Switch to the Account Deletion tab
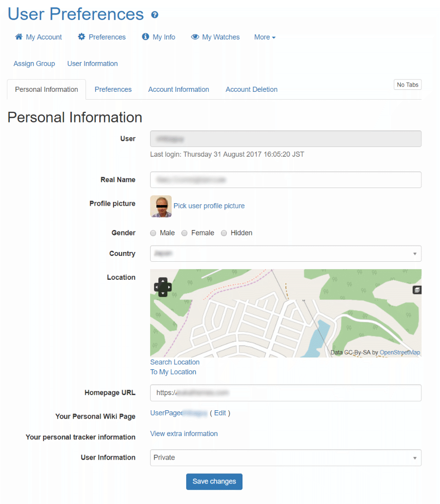The image size is (440, 504). pos(251,89)
